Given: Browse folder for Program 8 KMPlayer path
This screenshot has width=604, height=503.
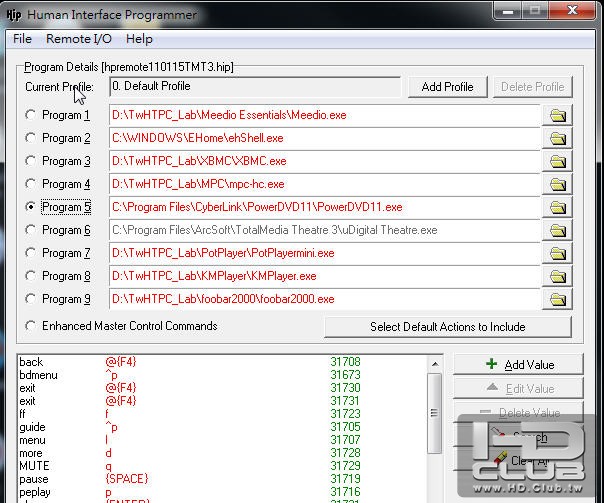Looking at the screenshot, I should [x=557, y=276].
